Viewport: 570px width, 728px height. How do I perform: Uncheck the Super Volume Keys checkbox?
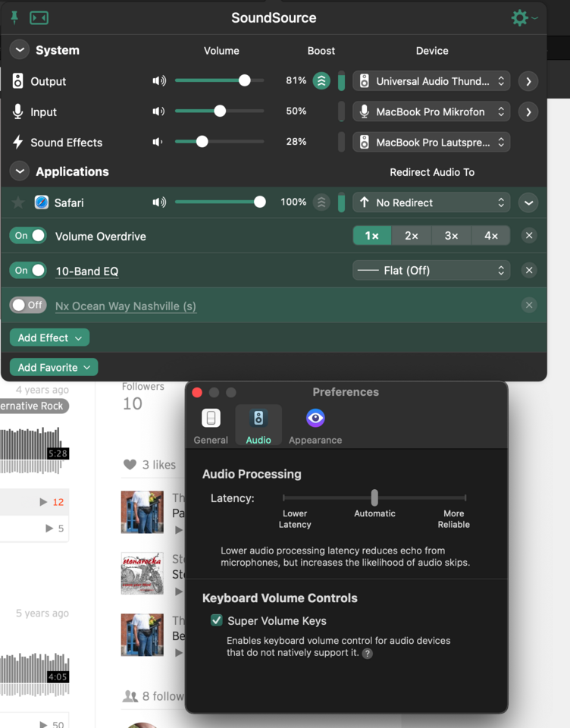tap(216, 620)
